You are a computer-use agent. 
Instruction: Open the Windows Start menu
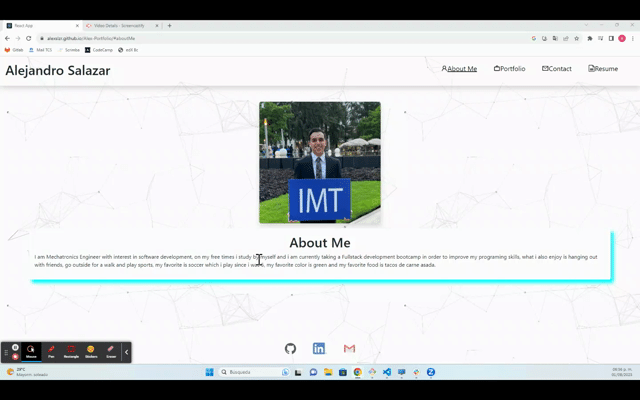[x=209, y=372]
